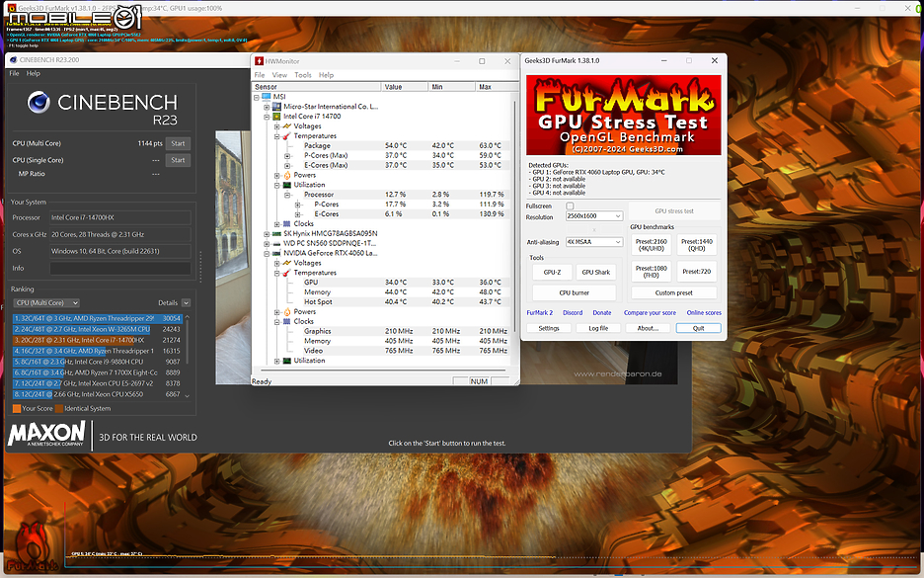
Task: Open the Compare your score link
Action: pyautogui.click(x=650, y=313)
